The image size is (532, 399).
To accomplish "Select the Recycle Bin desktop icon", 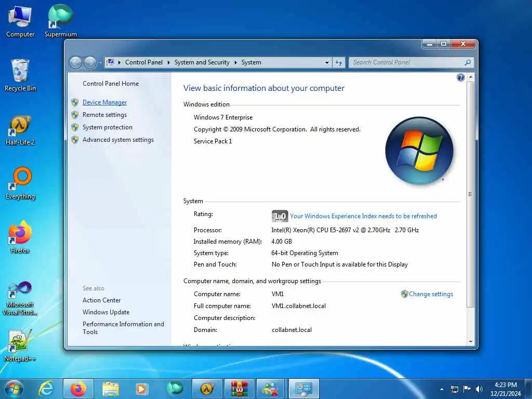I will tap(20, 75).
